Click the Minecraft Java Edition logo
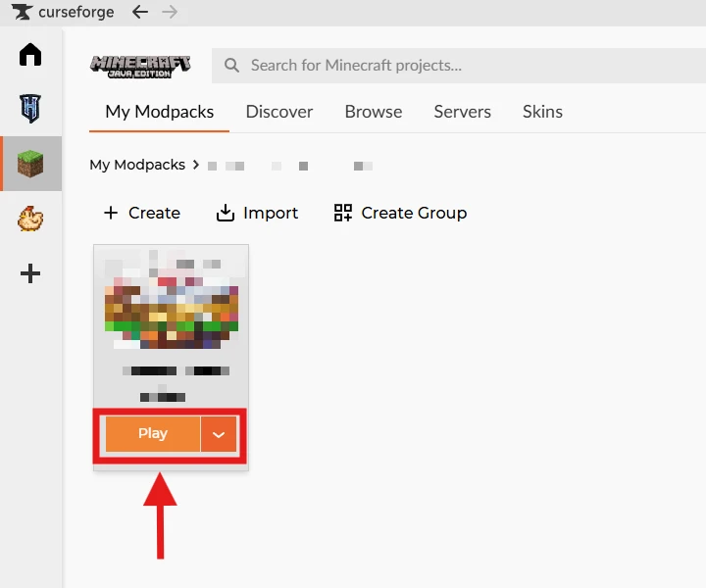 pyautogui.click(x=140, y=67)
